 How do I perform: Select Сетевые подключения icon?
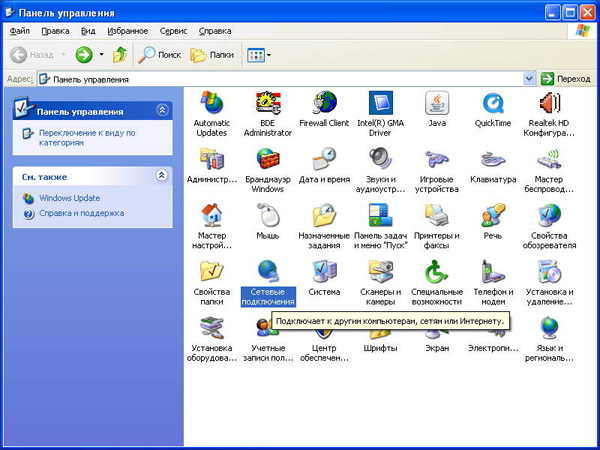click(268, 271)
